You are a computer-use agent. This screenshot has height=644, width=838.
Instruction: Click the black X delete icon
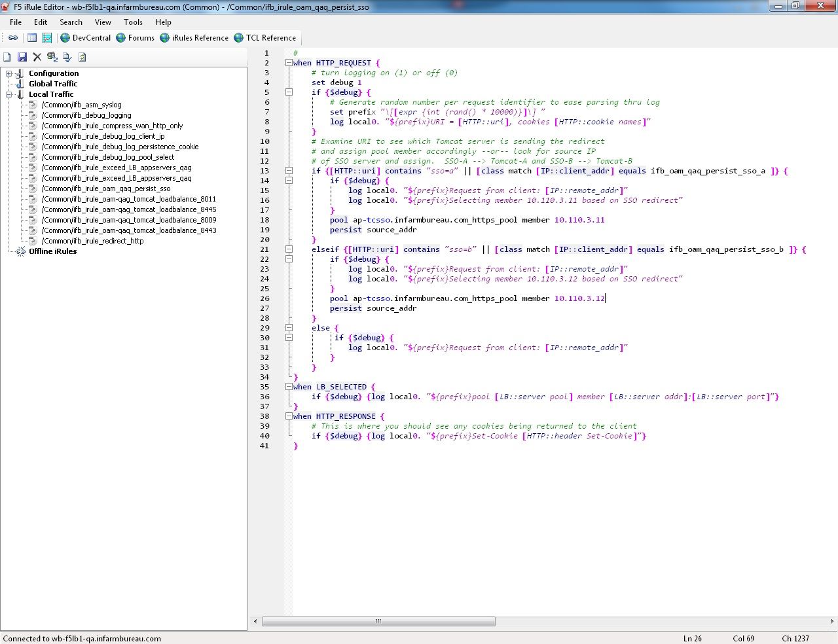click(37, 58)
